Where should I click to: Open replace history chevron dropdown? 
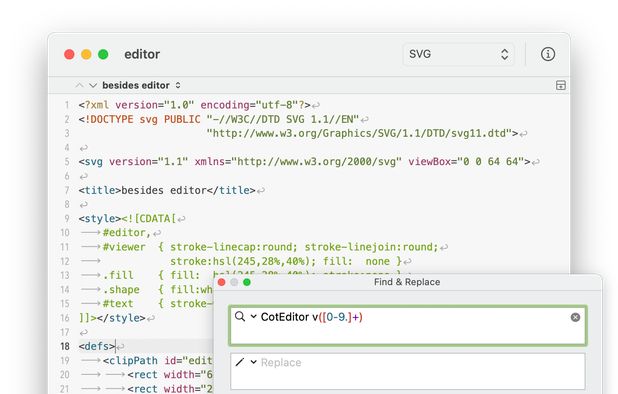tap(253, 362)
